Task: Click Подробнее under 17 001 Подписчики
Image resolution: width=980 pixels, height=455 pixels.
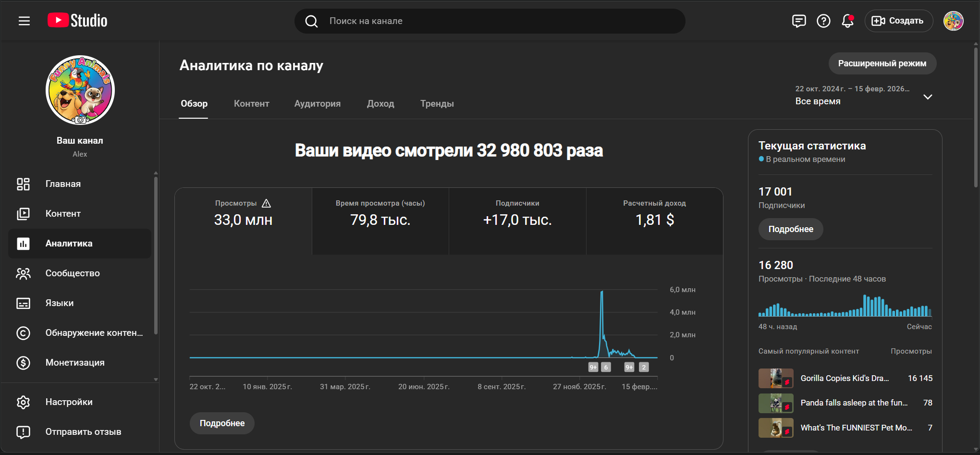Action: (x=791, y=229)
